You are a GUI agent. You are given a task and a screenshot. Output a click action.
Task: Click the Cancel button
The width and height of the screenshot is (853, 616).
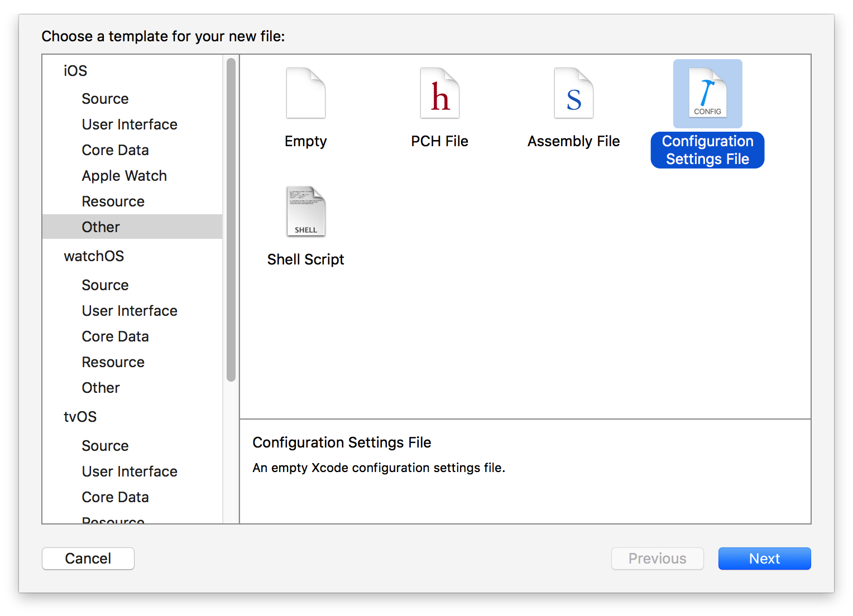tap(88, 559)
